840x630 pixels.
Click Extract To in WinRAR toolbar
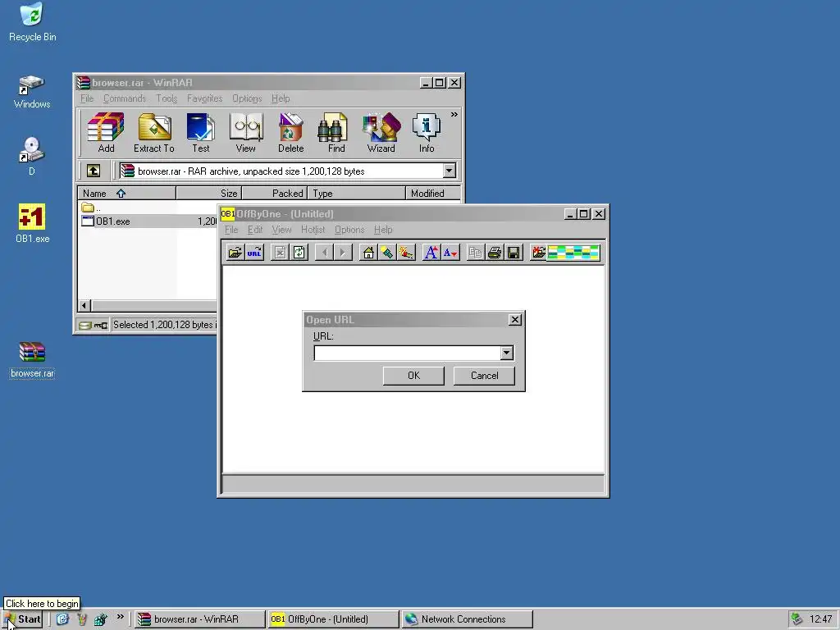153,133
